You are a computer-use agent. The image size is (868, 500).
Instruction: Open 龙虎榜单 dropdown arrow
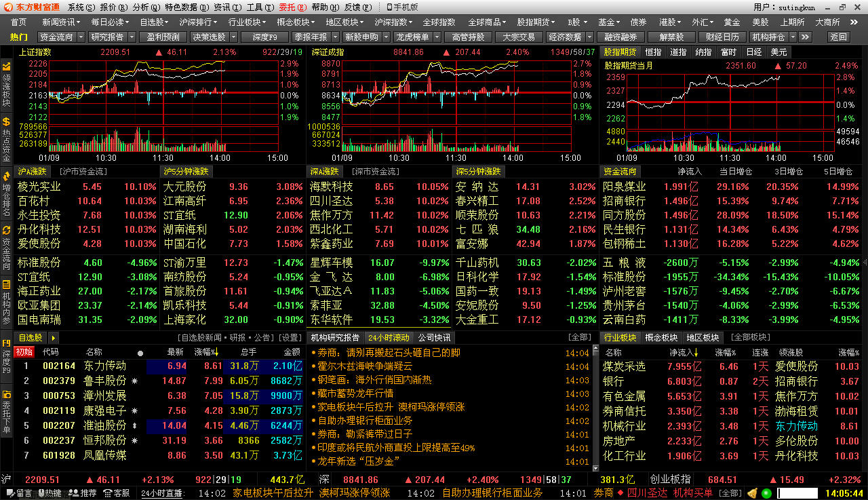[x=436, y=37]
